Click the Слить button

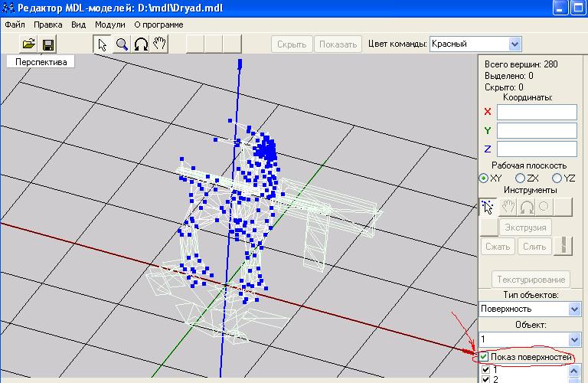point(534,247)
